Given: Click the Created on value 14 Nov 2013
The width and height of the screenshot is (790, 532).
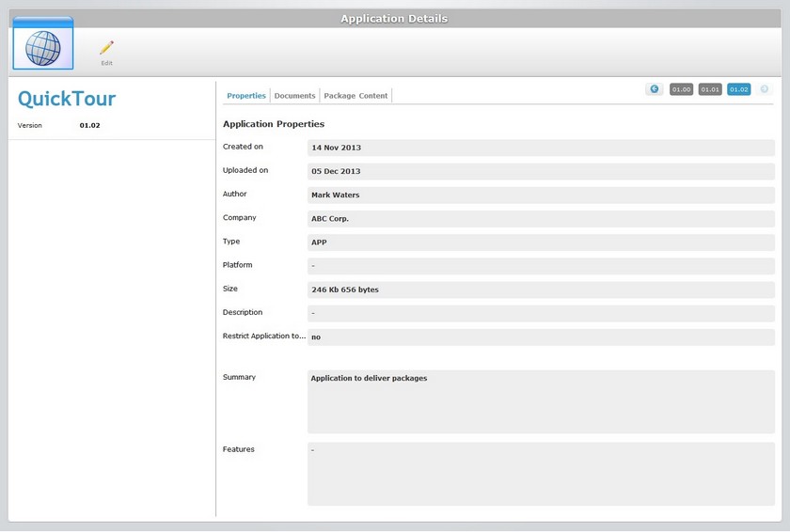Looking at the screenshot, I should tap(541, 148).
